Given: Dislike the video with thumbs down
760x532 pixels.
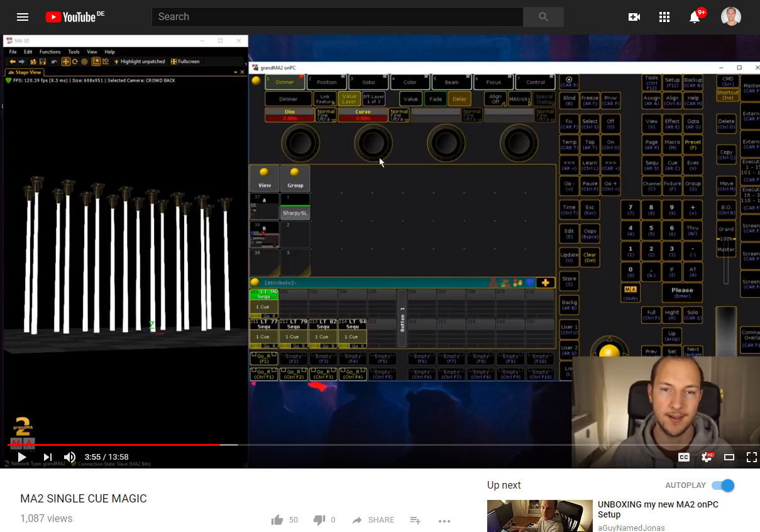Looking at the screenshot, I should point(319,520).
